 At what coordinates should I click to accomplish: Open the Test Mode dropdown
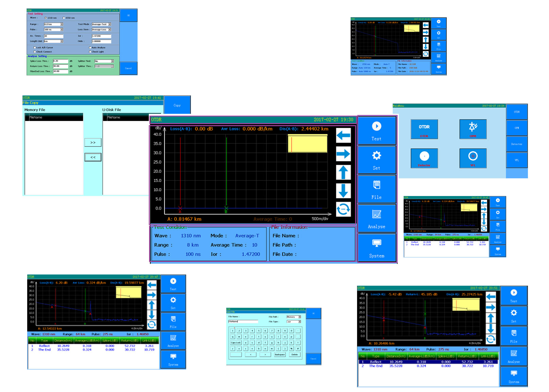(x=110, y=24)
